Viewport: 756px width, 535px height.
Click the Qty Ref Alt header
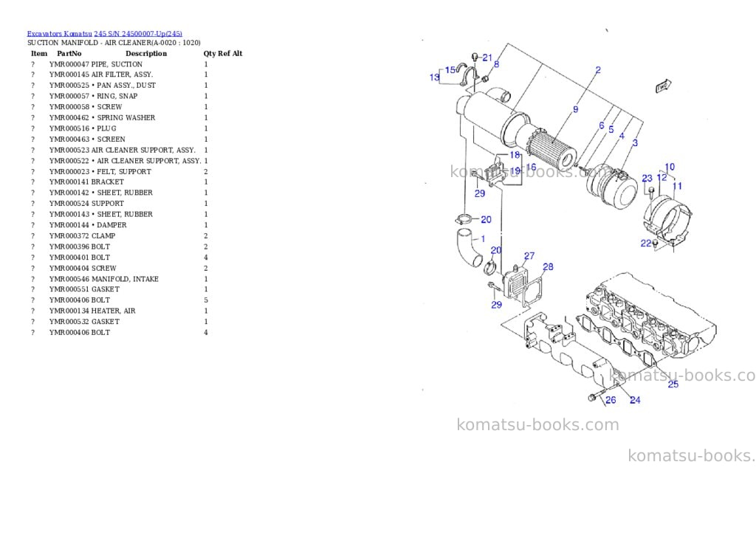pos(223,53)
